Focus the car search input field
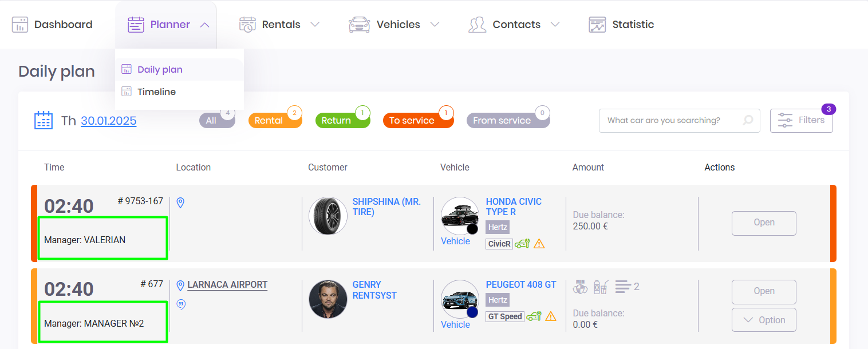 (x=670, y=121)
